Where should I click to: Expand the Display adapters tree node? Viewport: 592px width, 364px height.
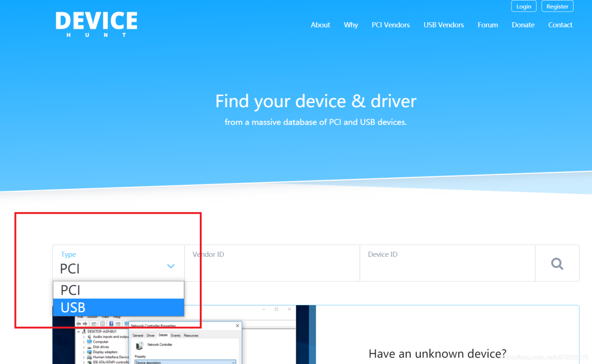(84, 352)
